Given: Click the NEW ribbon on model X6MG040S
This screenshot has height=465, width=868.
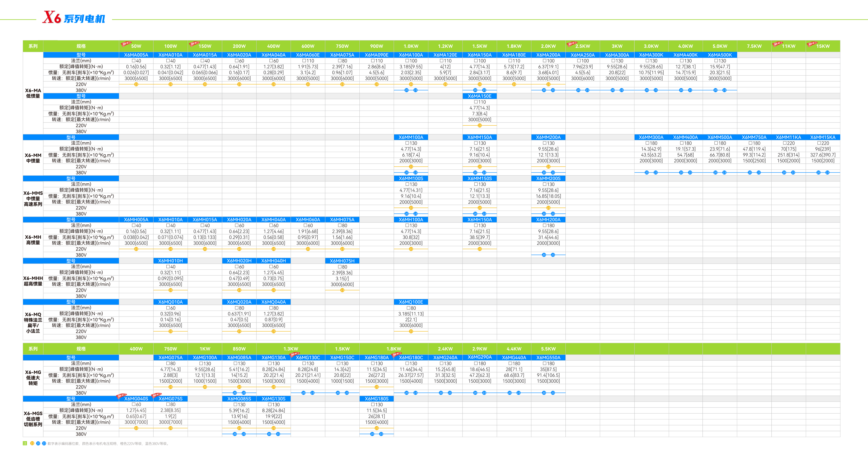Looking at the screenshot, I should click(121, 395).
